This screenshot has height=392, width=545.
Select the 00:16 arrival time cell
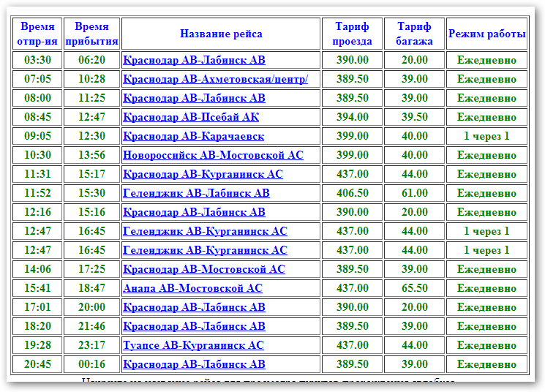pos(91,364)
